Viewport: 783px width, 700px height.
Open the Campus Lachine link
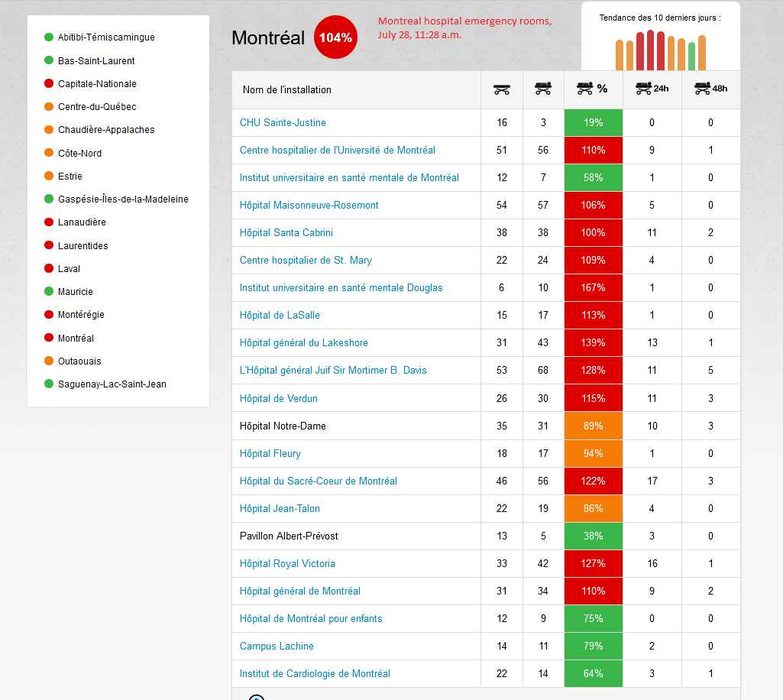click(x=277, y=646)
